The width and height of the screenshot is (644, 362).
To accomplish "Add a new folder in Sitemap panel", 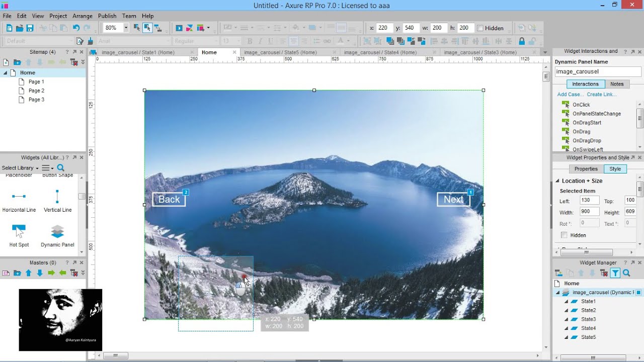I will pyautogui.click(x=17, y=62).
